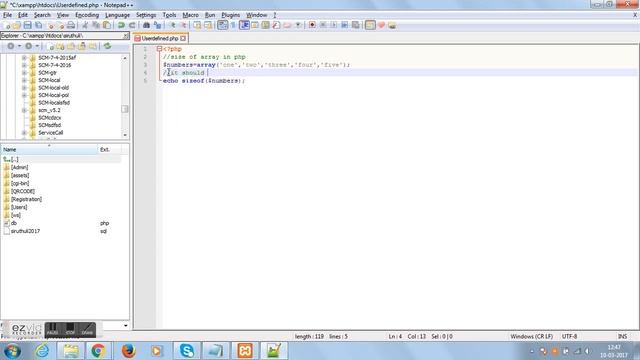Screen dimensions: 640x360
Task: Open the Macro menu
Action: click(190, 15)
